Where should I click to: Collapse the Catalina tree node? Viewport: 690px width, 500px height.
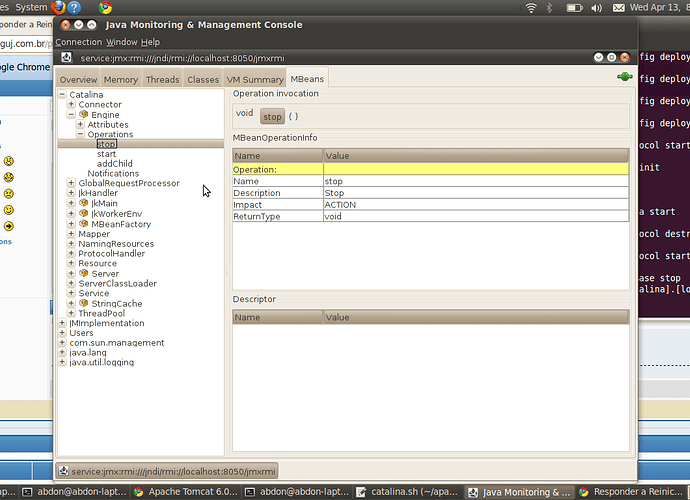click(x=62, y=94)
